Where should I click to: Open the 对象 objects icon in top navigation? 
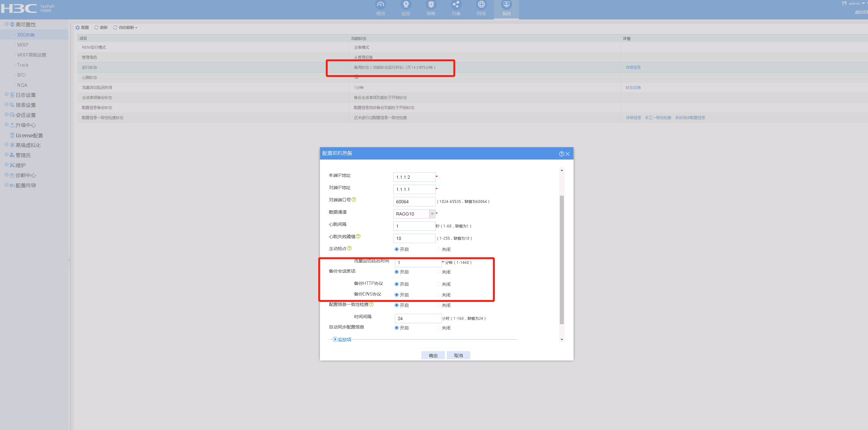click(456, 5)
